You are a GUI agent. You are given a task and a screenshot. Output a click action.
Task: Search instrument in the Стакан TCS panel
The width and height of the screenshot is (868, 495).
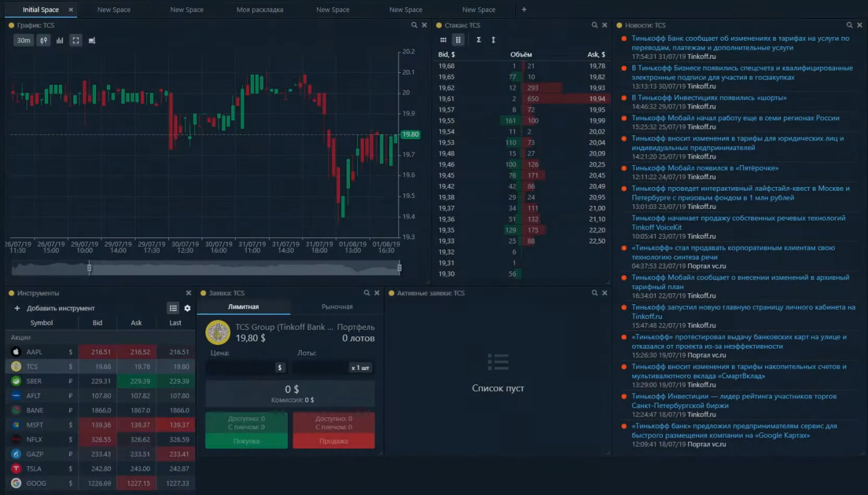point(595,25)
